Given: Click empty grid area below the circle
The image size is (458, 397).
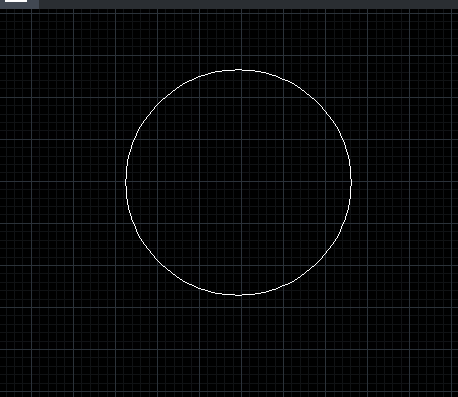Looking at the screenshot, I should [239, 347].
